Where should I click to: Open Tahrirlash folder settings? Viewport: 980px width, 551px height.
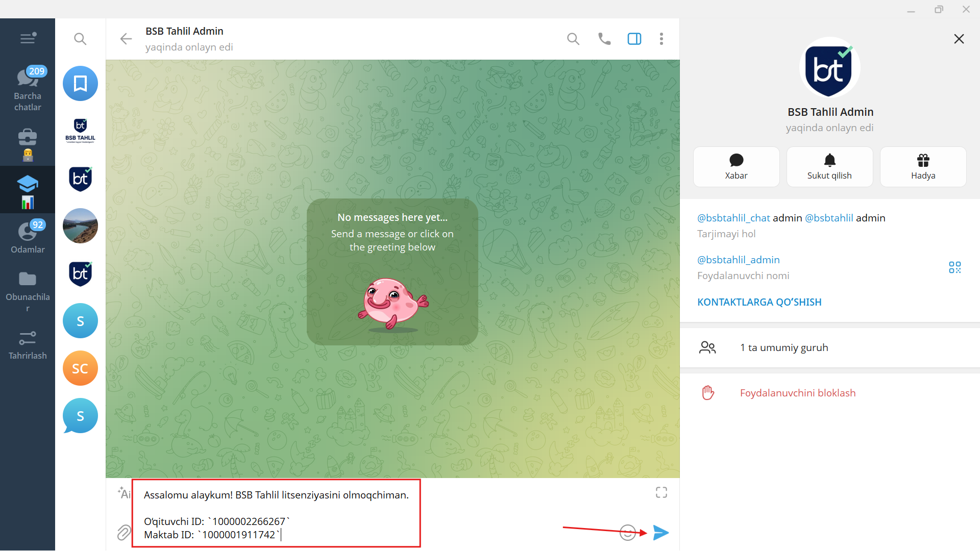(x=28, y=344)
